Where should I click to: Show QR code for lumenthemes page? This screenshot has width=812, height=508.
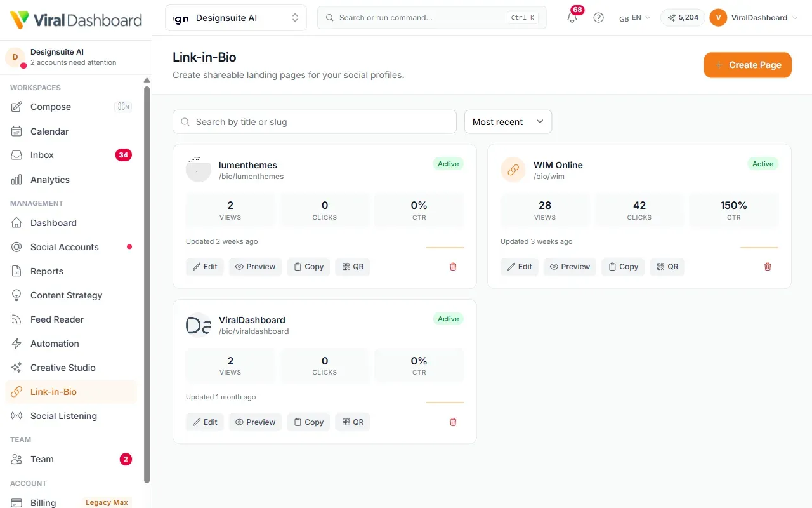click(x=353, y=267)
